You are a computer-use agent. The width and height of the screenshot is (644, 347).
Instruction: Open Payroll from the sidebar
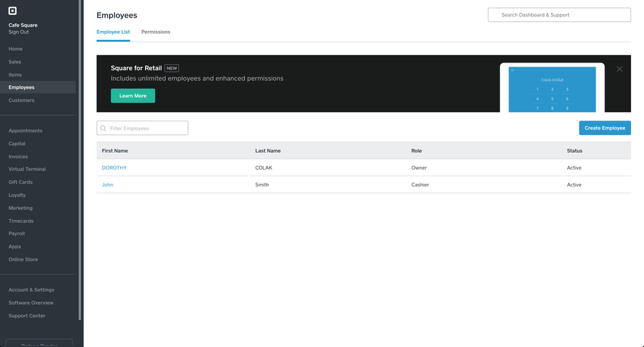click(x=16, y=233)
